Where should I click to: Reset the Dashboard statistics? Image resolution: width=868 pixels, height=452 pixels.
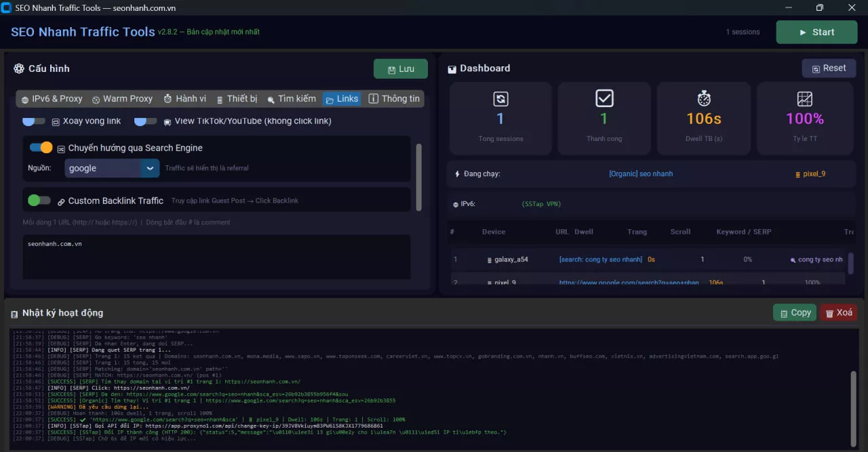click(x=829, y=68)
